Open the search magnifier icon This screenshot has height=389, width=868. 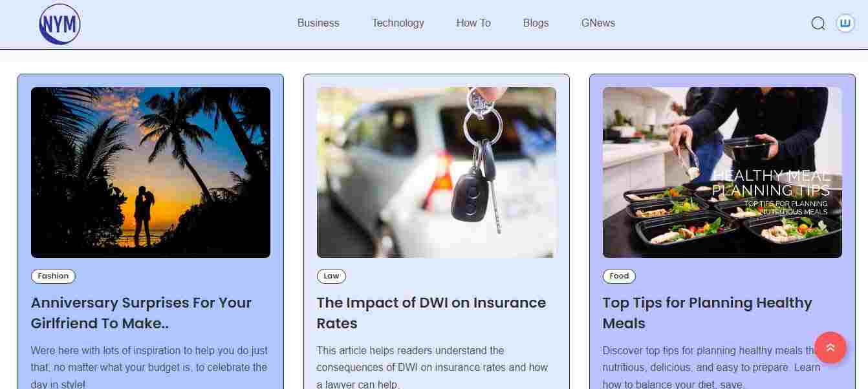click(x=818, y=23)
